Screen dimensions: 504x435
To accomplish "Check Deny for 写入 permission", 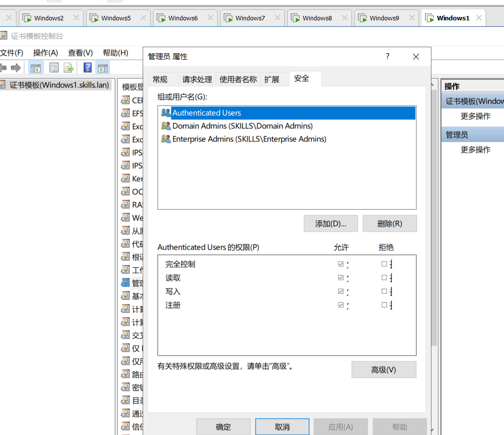I will click(384, 291).
